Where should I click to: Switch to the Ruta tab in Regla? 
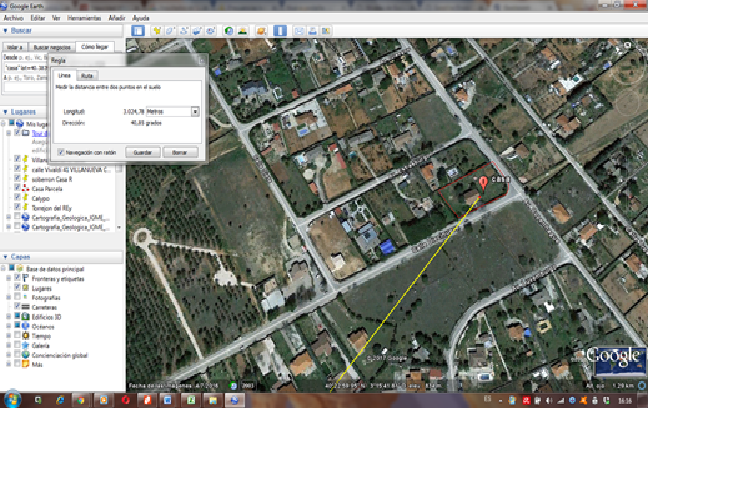coord(87,75)
